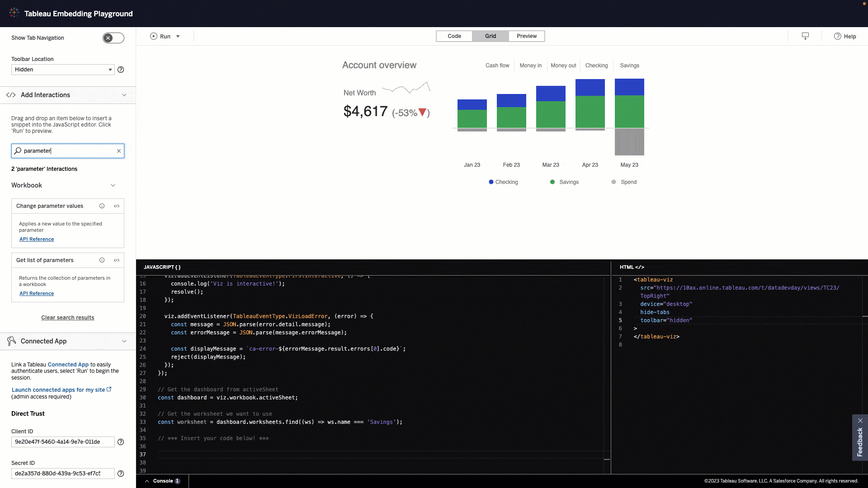Click the info icon next to Get list of parameters
The image size is (868, 488).
coord(102,260)
